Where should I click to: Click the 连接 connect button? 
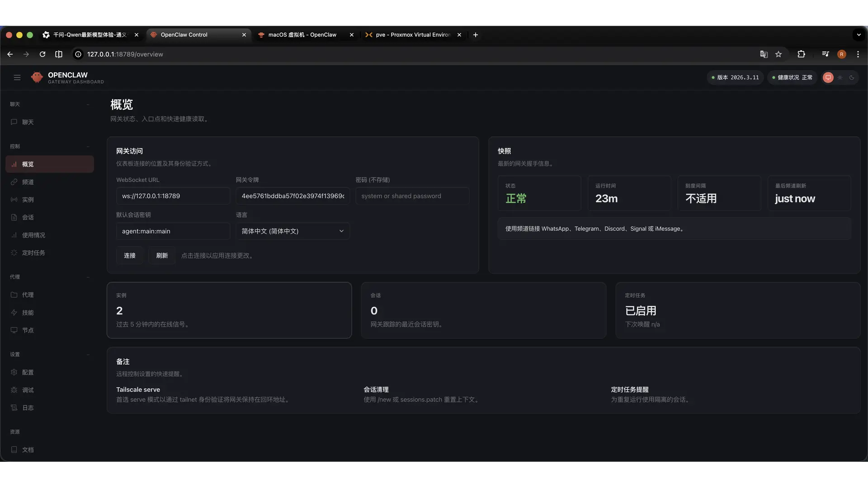[x=130, y=256]
